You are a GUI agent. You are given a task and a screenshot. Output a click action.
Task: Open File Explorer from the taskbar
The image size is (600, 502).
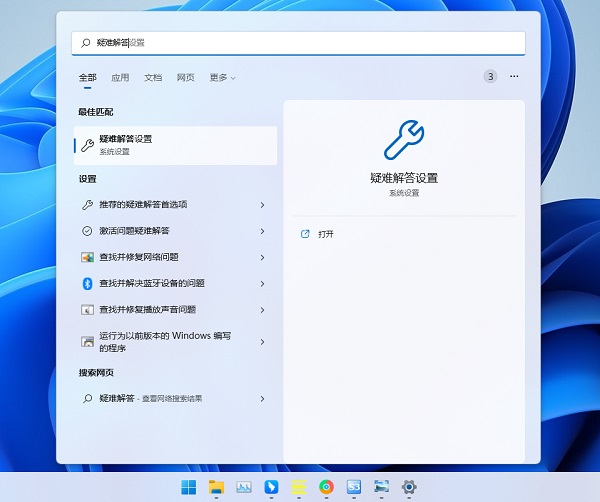point(216,487)
